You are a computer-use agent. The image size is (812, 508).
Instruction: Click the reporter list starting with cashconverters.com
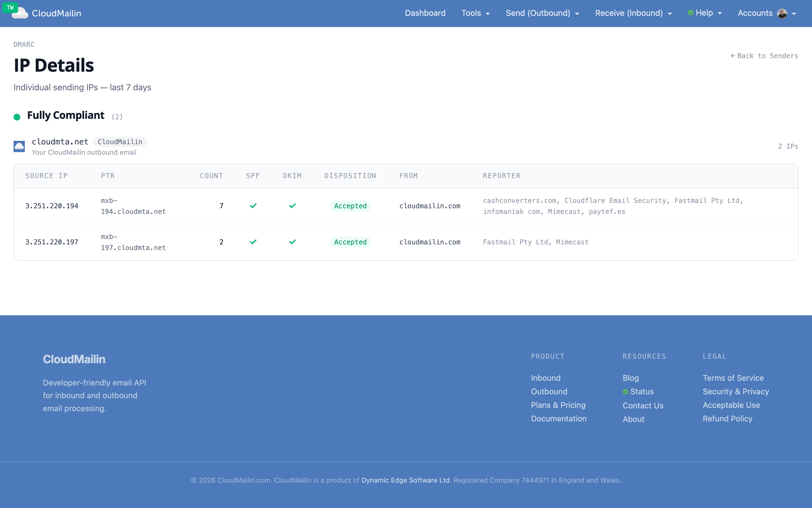click(613, 206)
